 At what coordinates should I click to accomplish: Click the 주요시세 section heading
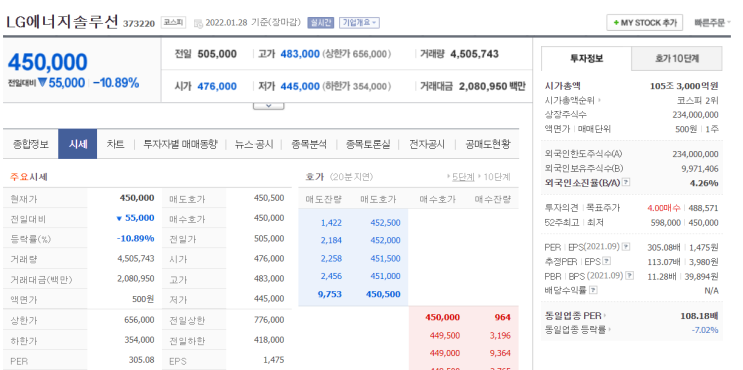pos(28,177)
